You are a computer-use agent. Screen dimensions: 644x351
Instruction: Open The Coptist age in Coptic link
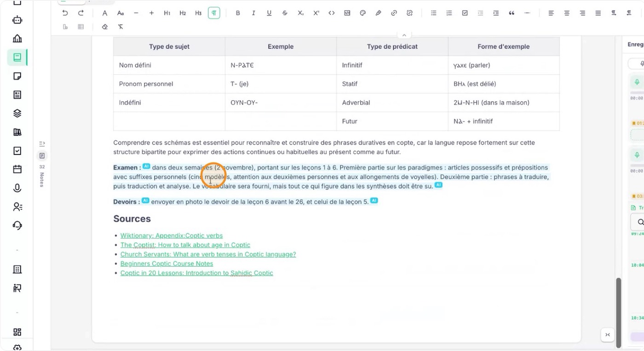tap(185, 245)
